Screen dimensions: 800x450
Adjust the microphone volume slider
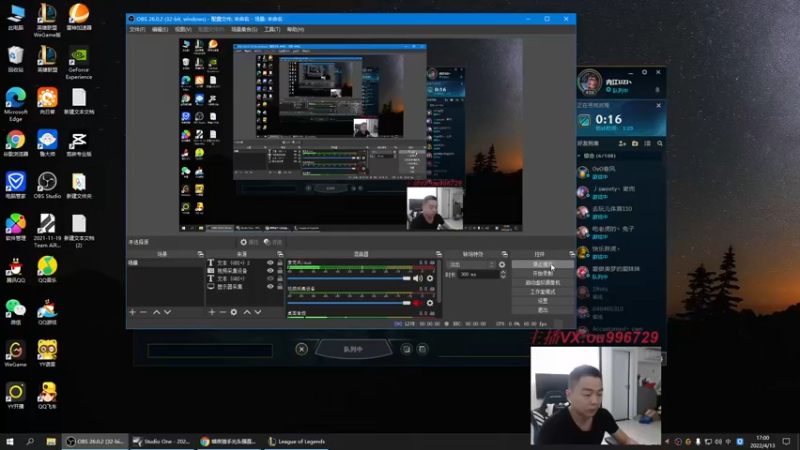(349, 278)
